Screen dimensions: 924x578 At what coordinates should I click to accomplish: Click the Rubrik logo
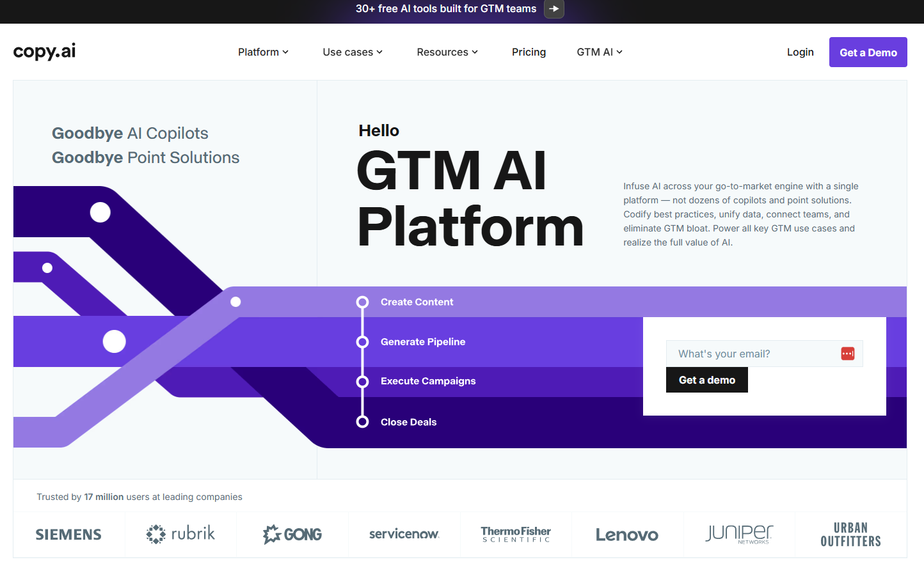[180, 534]
